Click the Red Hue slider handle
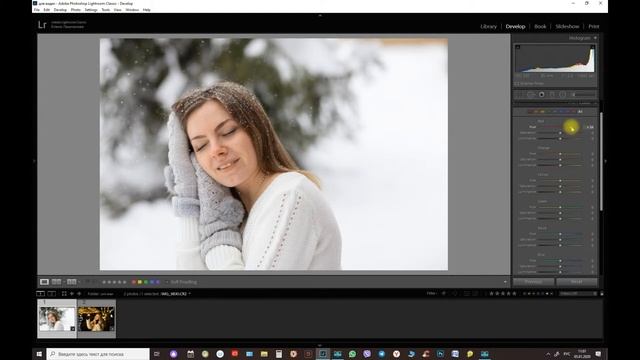 [571, 127]
